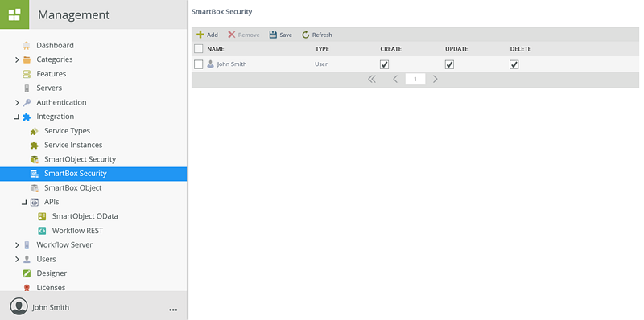Click the greyed-out Remove toolbar button
644x320 pixels.
point(244,35)
